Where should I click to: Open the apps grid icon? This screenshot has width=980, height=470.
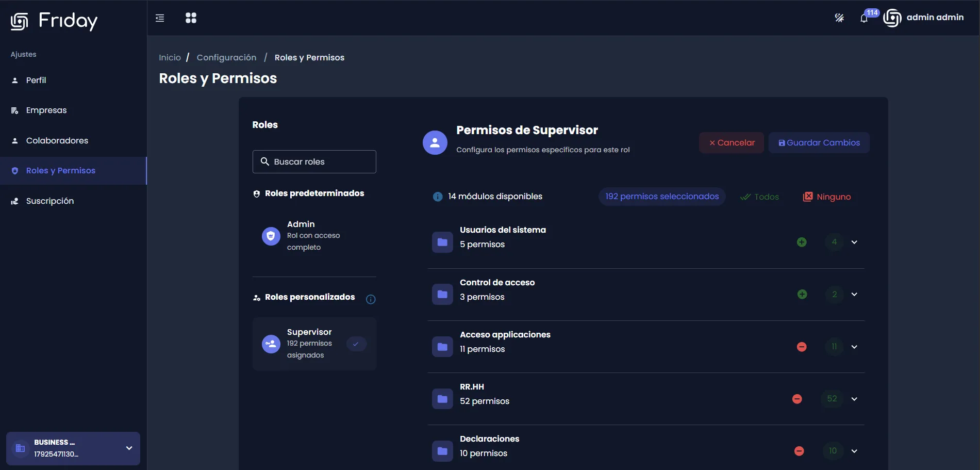(191, 18)
